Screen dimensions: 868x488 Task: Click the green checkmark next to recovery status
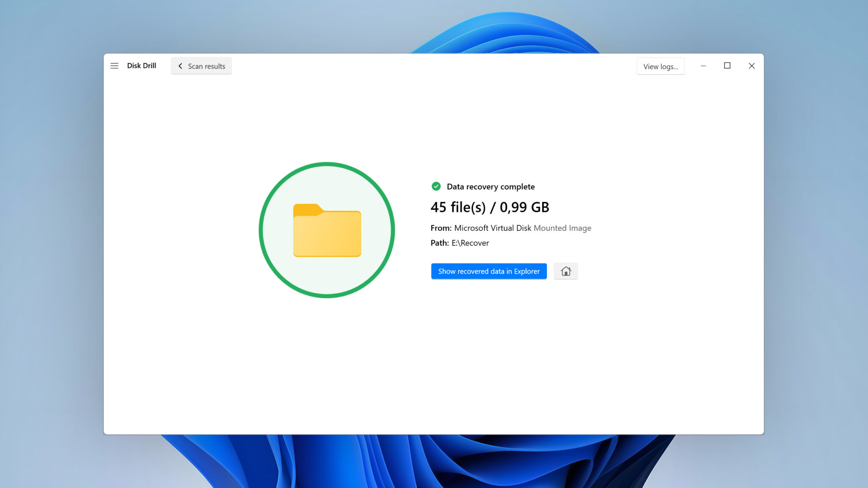click(436, 186)
